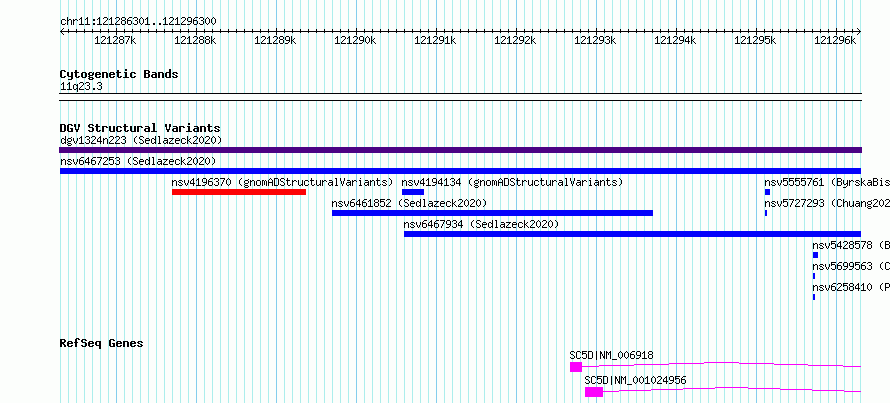Click the 121294k ruler tick label
The height and width of the screenshot is (403, 890).
pos(675,40)
